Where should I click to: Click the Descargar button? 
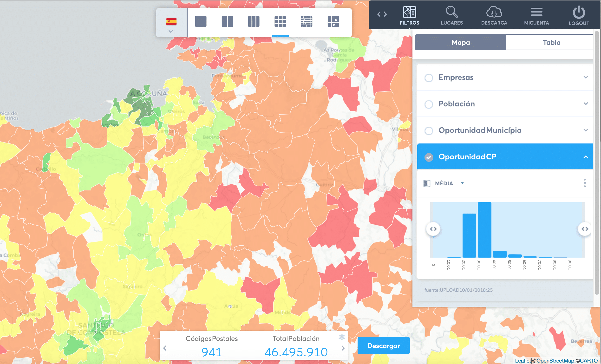(x=383, y=346)
